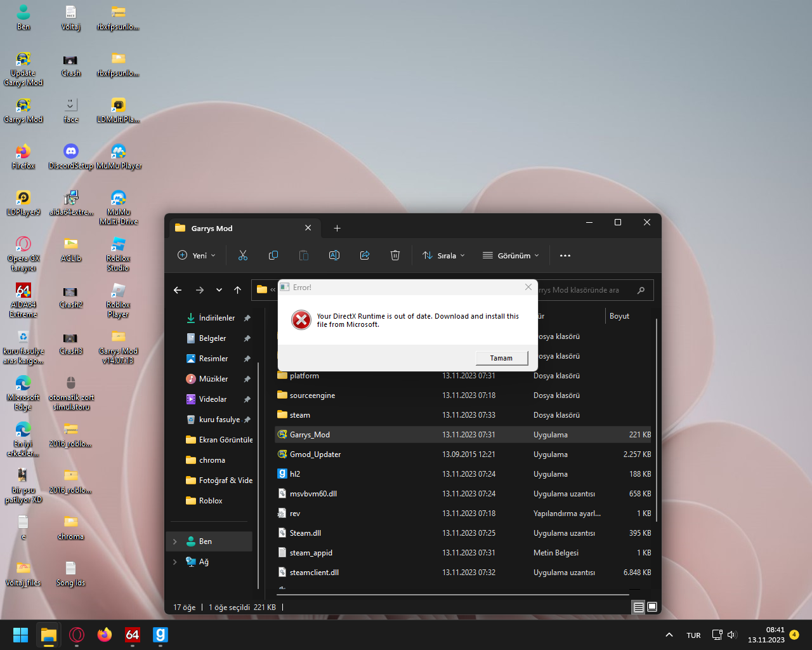Image resolution: width=812 pixels, height=650 pixels.
Task: Click the Copy icon in Explorer toolbar
Action: click(x=273, y=255)
